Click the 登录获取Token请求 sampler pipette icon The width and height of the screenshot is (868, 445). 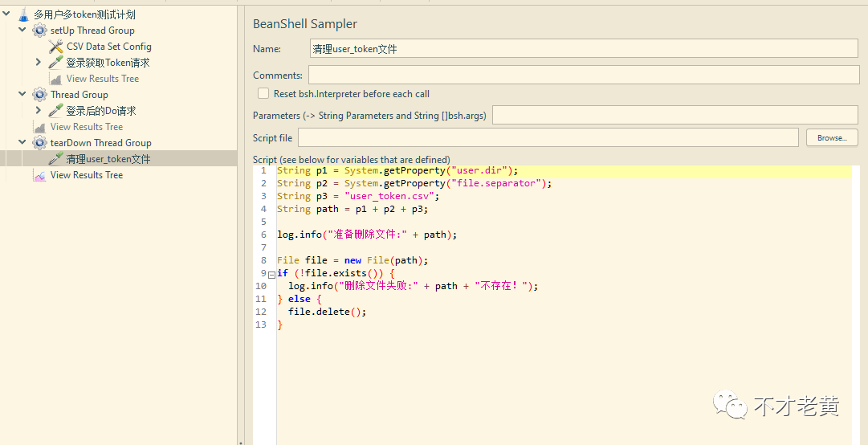[x=56, y=63]
